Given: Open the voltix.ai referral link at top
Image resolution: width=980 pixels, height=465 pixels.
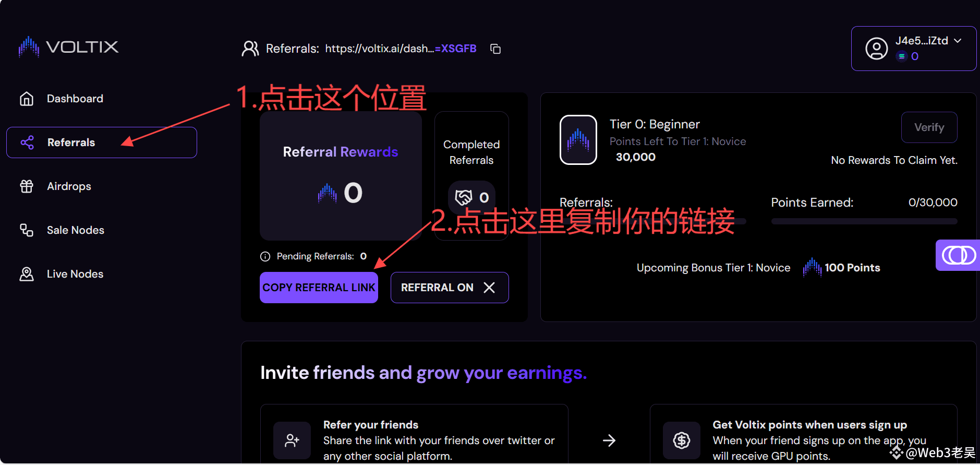Looking at the screenshot, I should [401, 49].
